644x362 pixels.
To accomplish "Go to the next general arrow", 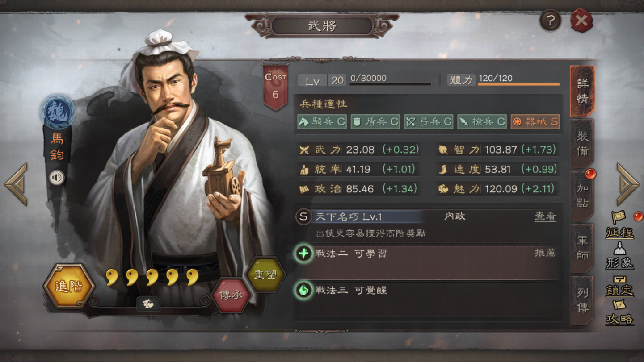I will click(x=628, y=184).
